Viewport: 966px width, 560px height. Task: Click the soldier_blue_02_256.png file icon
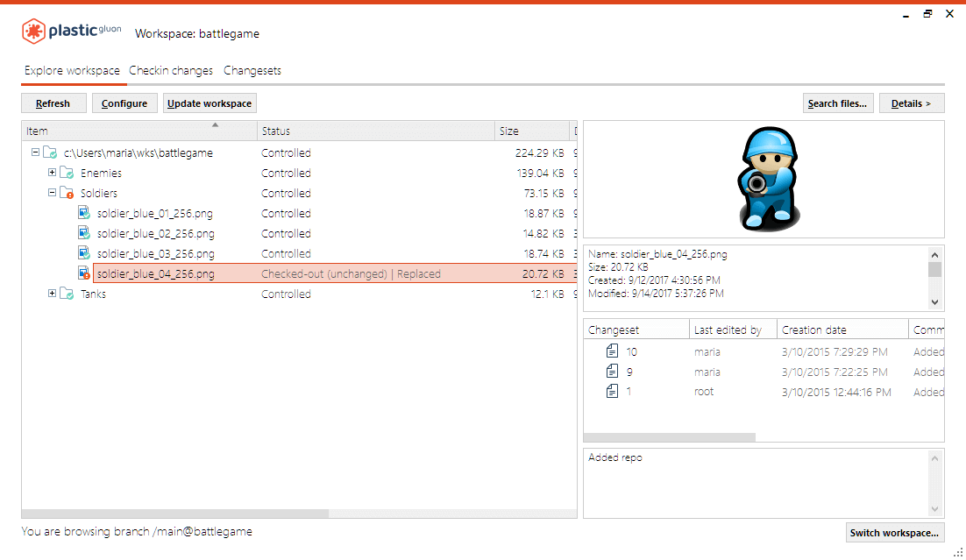click(84, 233)
